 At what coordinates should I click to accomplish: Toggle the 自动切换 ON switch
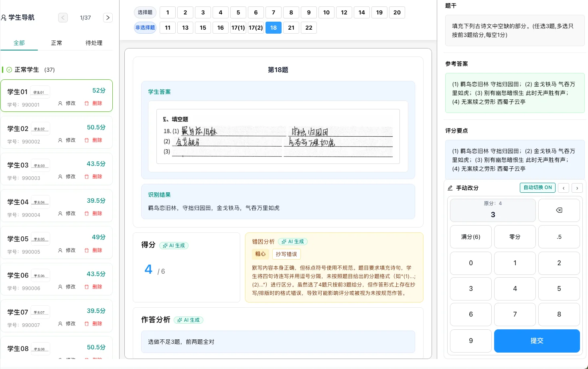click(x=537, y=188)
